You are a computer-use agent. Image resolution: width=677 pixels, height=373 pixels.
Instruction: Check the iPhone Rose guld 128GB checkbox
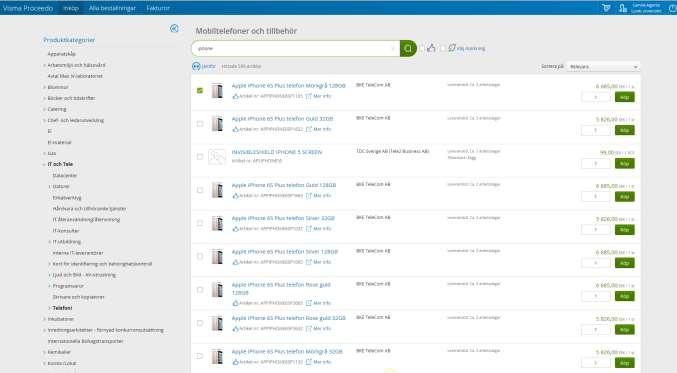point(199,290)
